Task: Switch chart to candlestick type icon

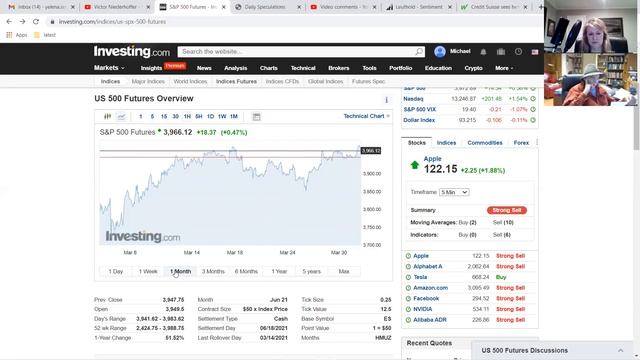Action: click(x=108, y=116)
